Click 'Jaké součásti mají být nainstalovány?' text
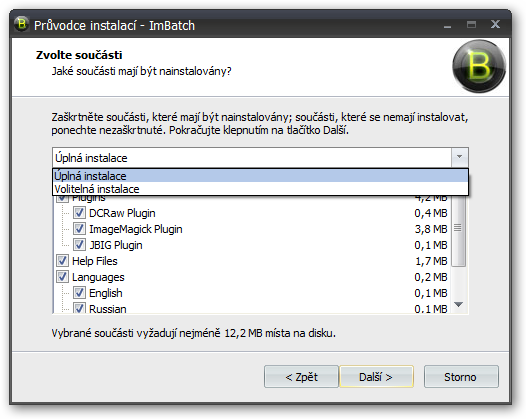Screen dimensions: 526x419 pyautogui.click(x=142, y=71)
